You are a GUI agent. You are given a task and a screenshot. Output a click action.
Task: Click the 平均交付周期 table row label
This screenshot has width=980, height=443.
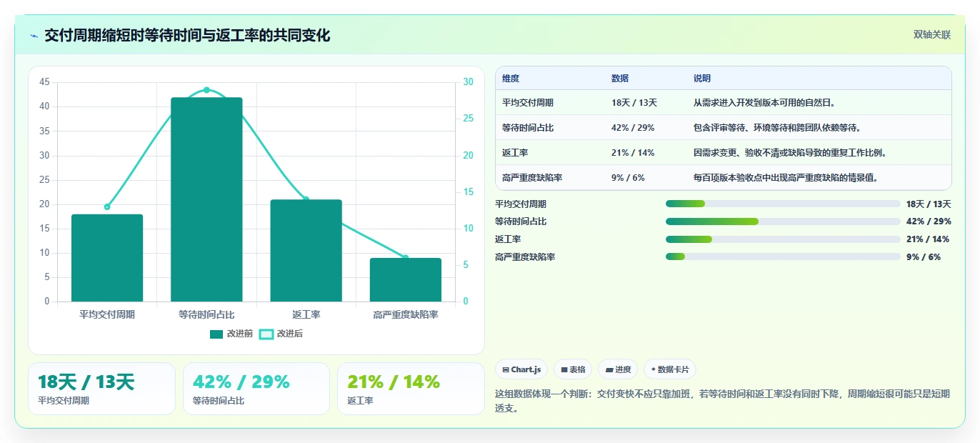pos(528,103)
